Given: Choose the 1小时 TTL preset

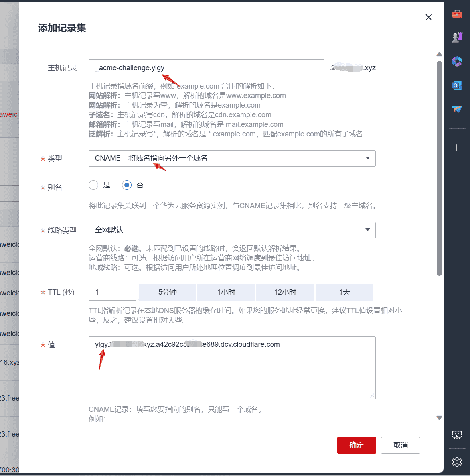Looking at the screenshot, I should (x=226, y=292).
